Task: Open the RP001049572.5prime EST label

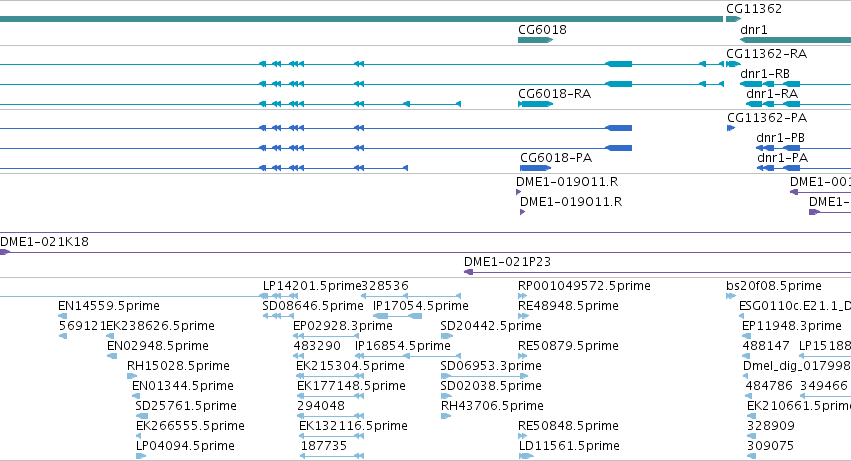Action: pos(584,286)
